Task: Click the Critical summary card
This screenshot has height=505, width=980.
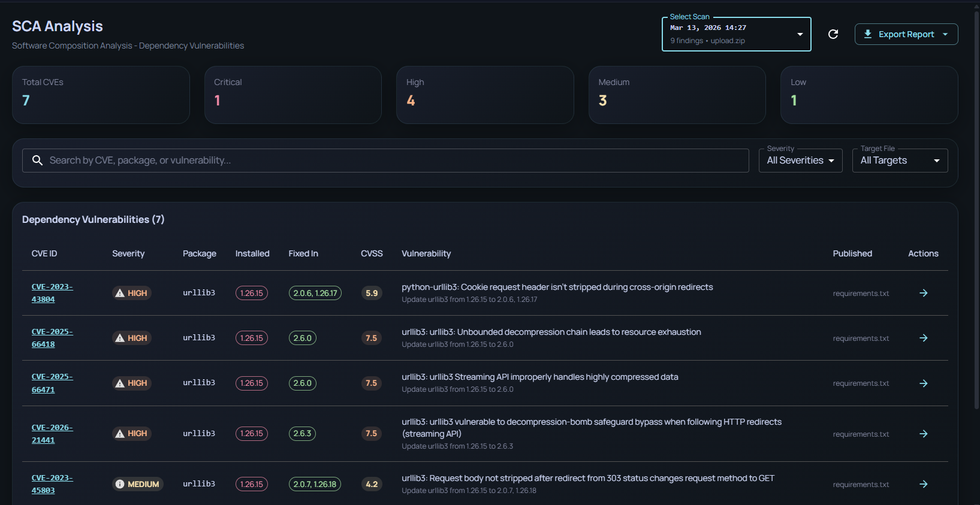Action: [293, 95]
